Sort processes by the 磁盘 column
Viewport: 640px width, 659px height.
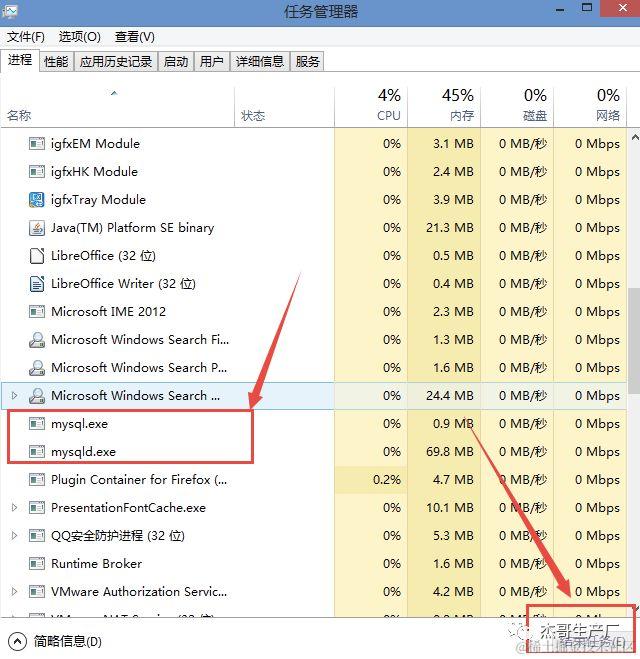point(517,107)
